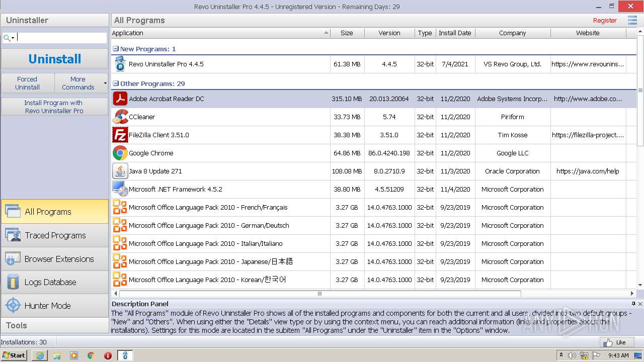644x362 pixels.
Task: Collapse the New Programs group
Action: (116, 49)
